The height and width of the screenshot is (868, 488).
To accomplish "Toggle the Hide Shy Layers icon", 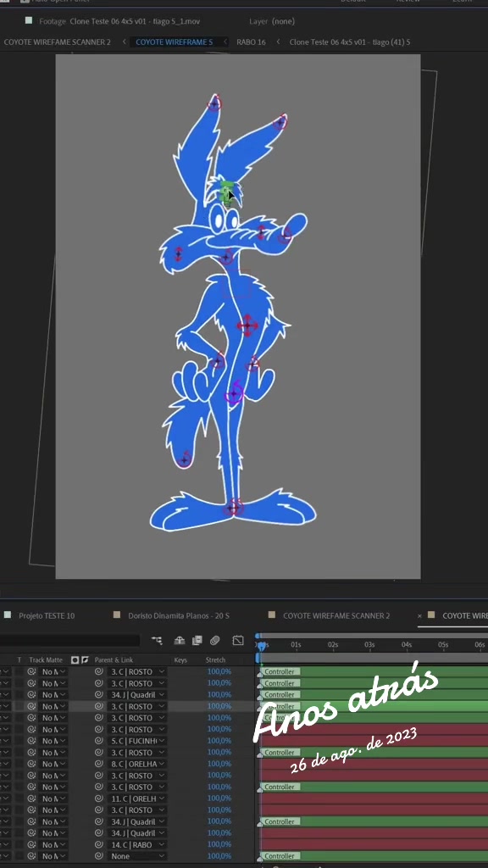I will pos(180,641).
